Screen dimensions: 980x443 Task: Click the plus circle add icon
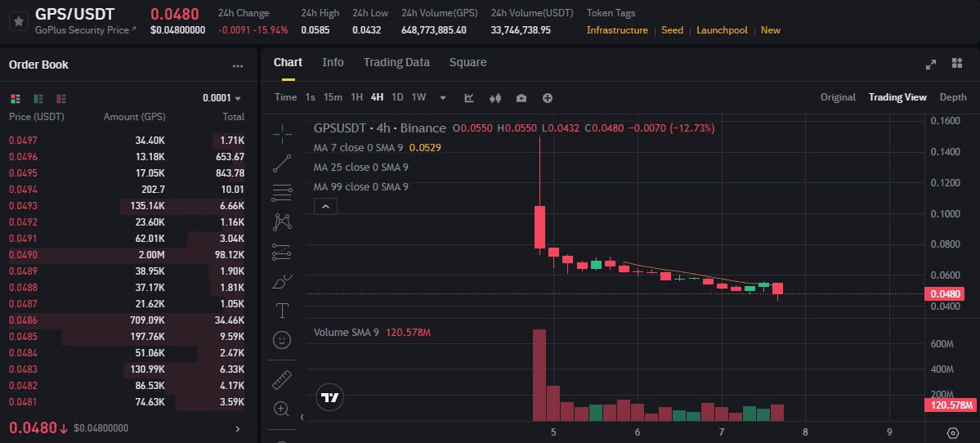(548, 97)
